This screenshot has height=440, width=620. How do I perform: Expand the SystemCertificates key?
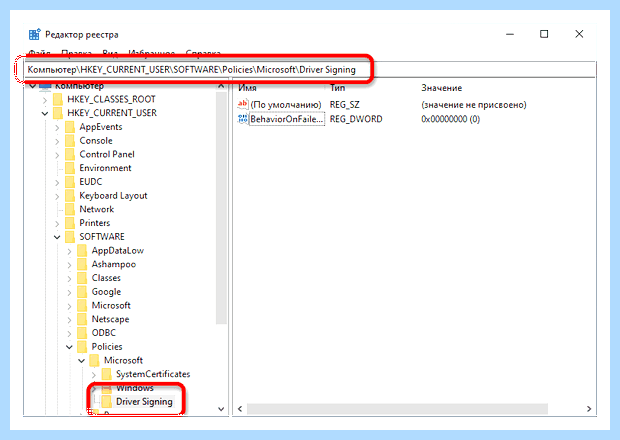(x=94, y=374)
